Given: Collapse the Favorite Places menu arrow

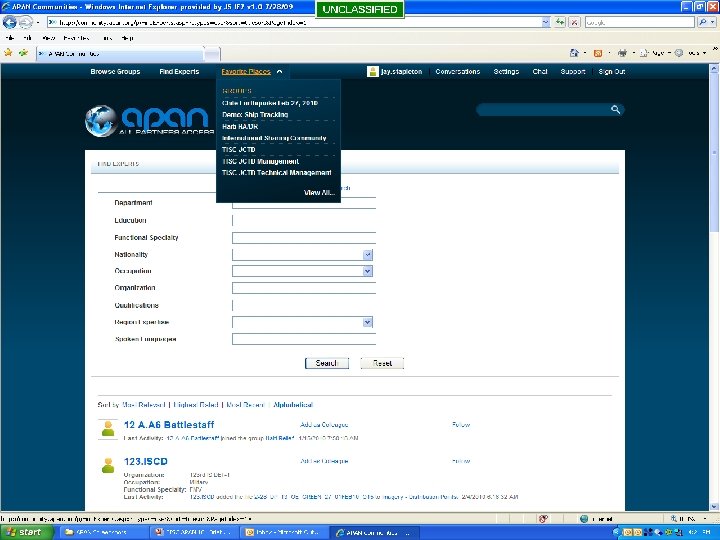Looking at the screenshot, I should (x=279, y=72).
